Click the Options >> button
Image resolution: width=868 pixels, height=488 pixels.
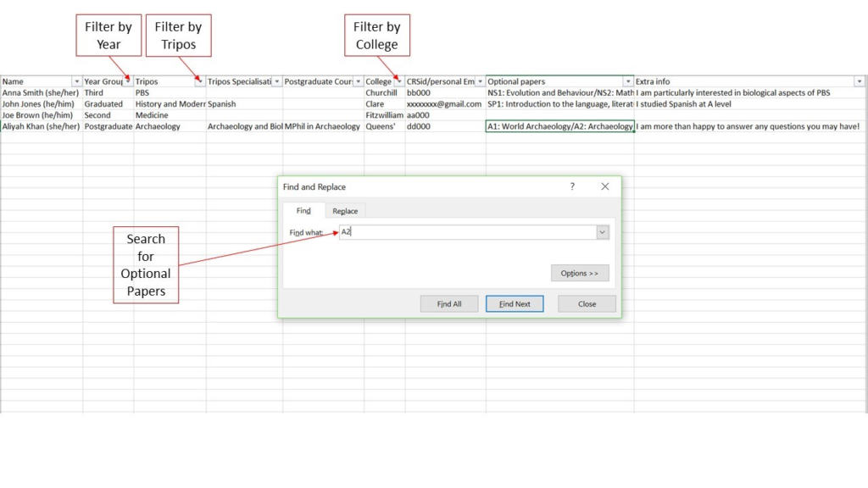tap(580, 273)
